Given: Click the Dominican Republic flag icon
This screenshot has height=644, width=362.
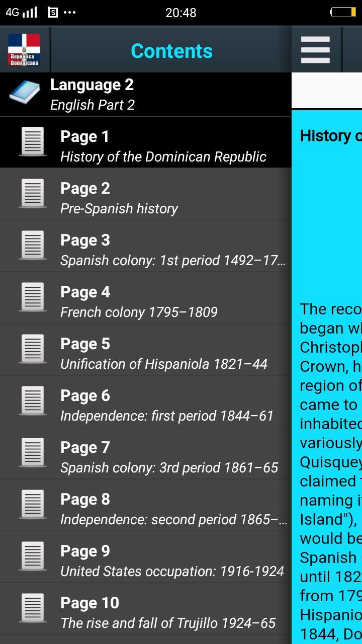Looking at the screenshot, I should [x=24, y=50].
